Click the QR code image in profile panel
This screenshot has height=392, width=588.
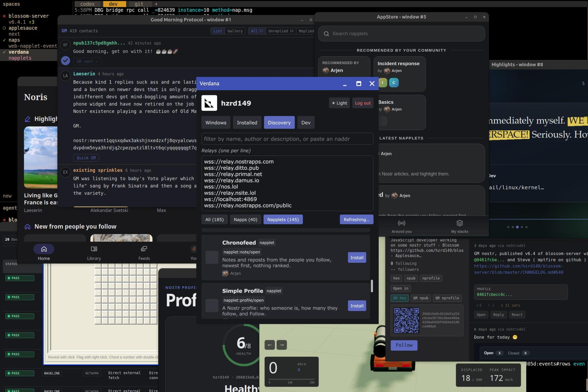(406, 320)
